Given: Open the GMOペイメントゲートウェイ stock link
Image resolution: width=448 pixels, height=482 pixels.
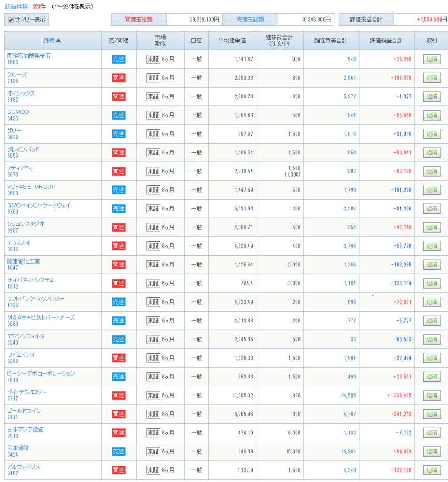Looking at the screenshot, I should 39,205.
